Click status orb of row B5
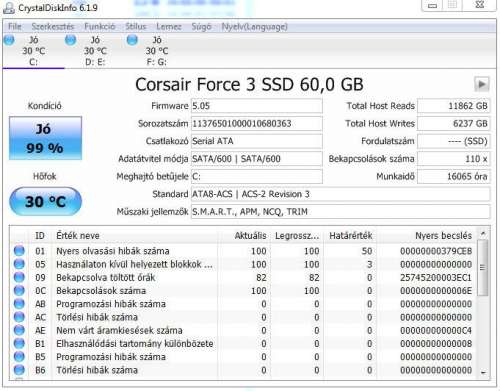500x391 pixels. 19,357
